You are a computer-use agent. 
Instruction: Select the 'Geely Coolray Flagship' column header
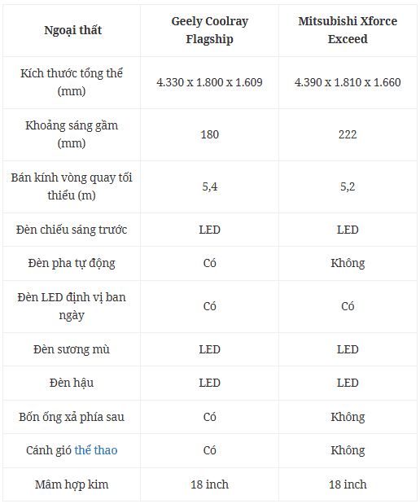point(209,30)
